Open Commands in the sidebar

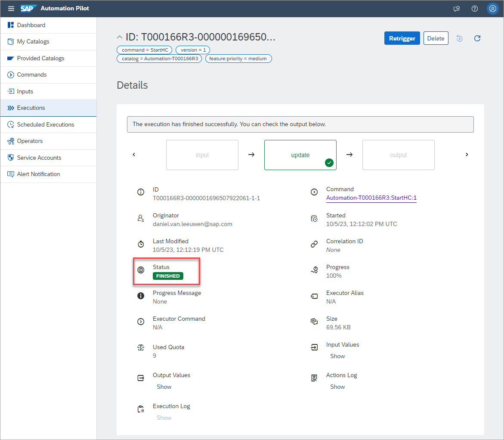pyautogui.click(x=49, y=74)
